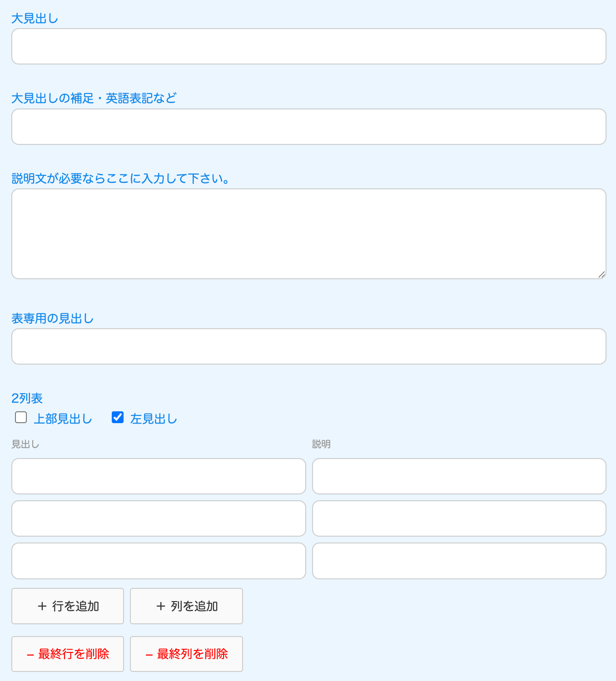
Task: Focus the 大見出しの補足・英語表記など input field
Action: (x=308, y=127)
